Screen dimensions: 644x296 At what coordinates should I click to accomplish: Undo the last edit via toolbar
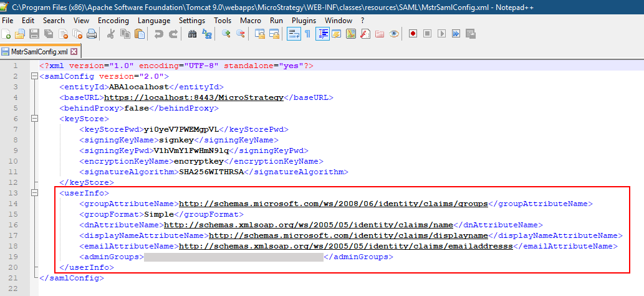pyautogui.click(x=158, y=34)
